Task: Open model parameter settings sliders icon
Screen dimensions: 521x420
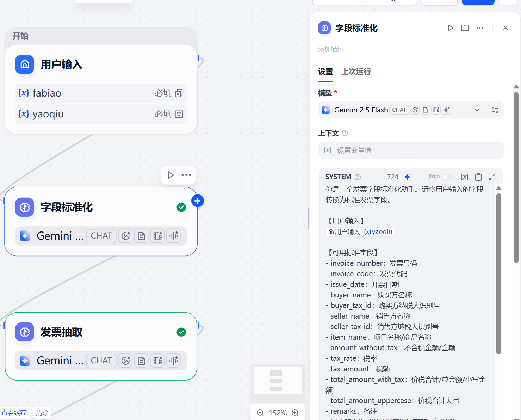Action: pyautogui.click(x=495, y=110)
